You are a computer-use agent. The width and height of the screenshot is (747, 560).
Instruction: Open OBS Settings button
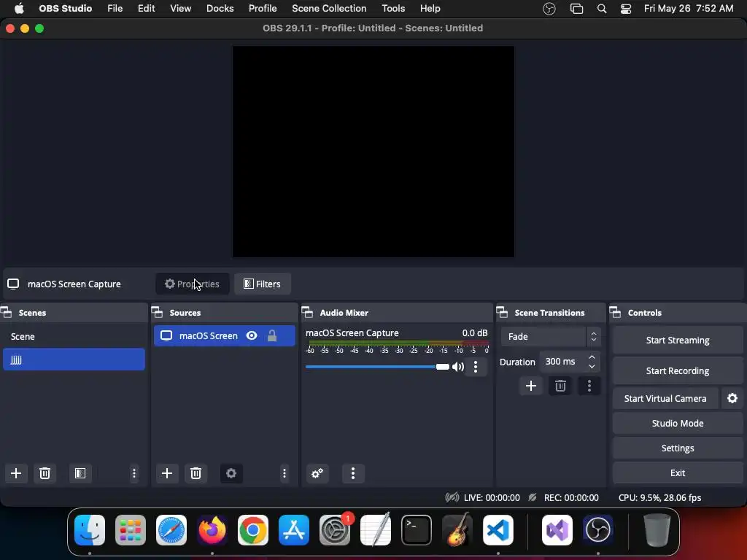click(678, 448)
